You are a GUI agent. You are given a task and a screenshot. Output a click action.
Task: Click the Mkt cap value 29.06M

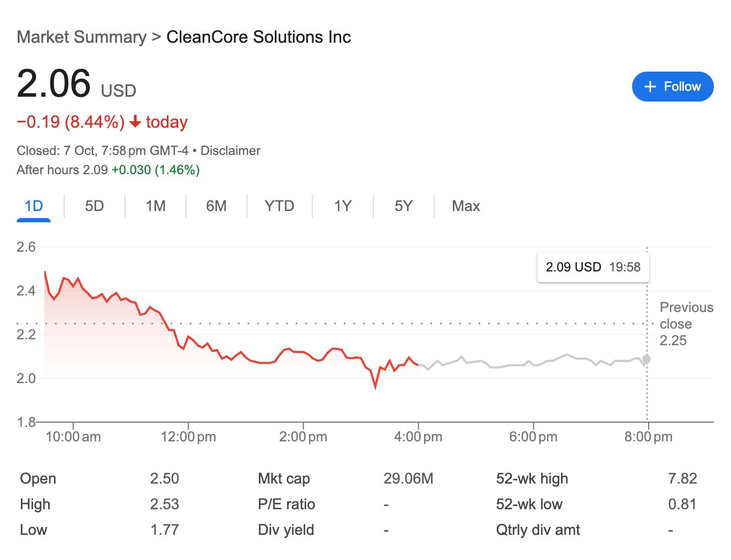click(408, 478)
